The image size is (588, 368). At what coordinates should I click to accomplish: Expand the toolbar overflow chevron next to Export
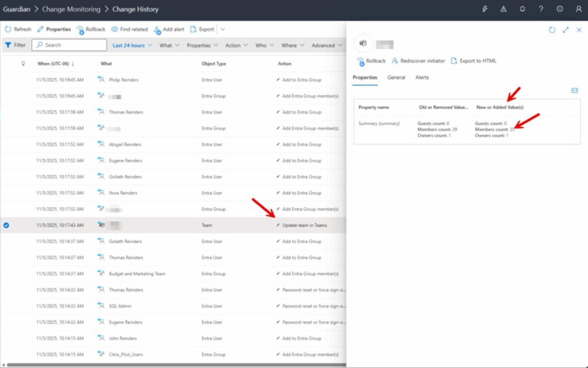[222, 29]
